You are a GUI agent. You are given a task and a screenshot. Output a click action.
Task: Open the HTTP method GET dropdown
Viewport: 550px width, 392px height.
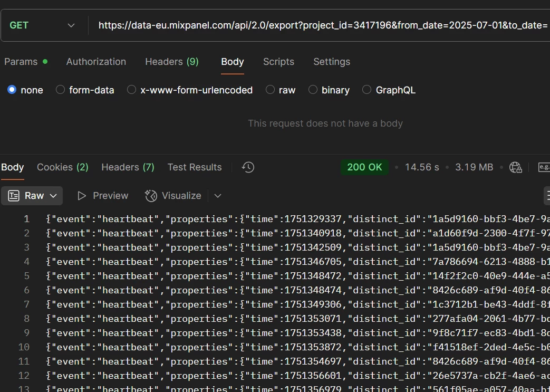(42, 25)
